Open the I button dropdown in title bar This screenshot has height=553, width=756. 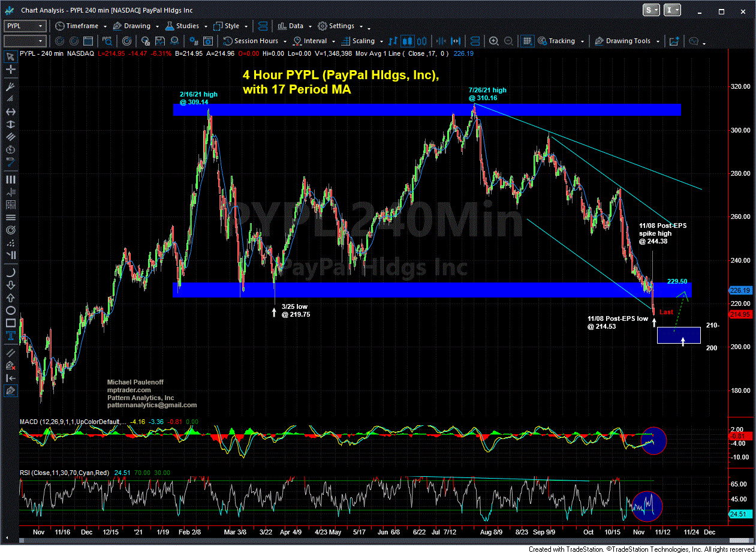673,10
